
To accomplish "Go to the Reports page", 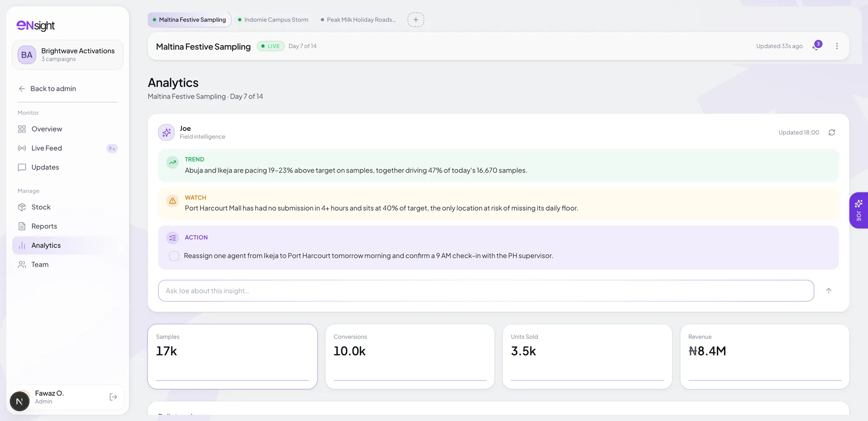I will click(68, 226).
